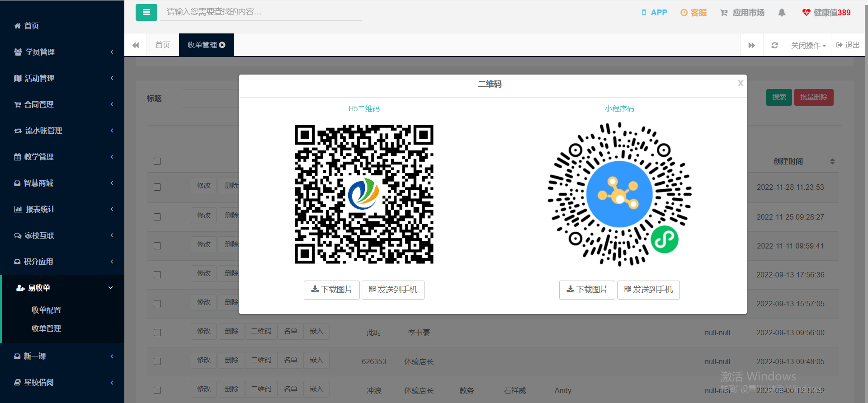Check the row numbered 626353
The width and height of the screenshot is (868, 403).
tap(157, 361)
